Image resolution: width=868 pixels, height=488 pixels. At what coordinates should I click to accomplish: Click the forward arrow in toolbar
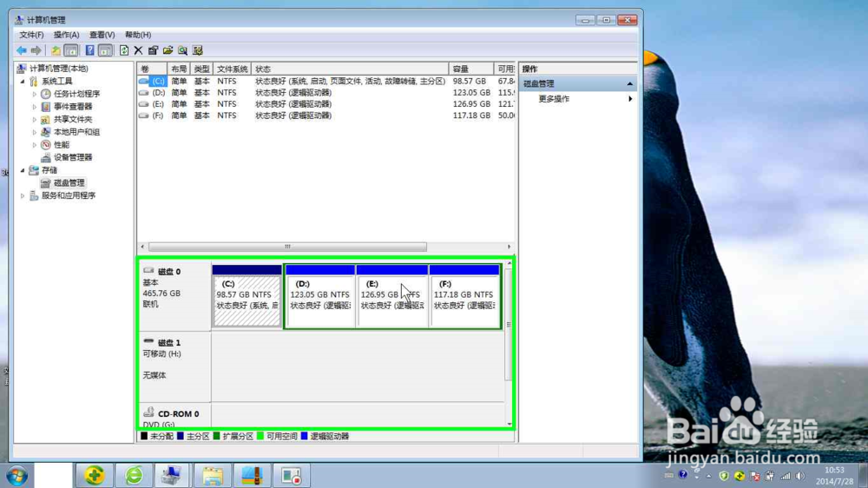point(36,50)
